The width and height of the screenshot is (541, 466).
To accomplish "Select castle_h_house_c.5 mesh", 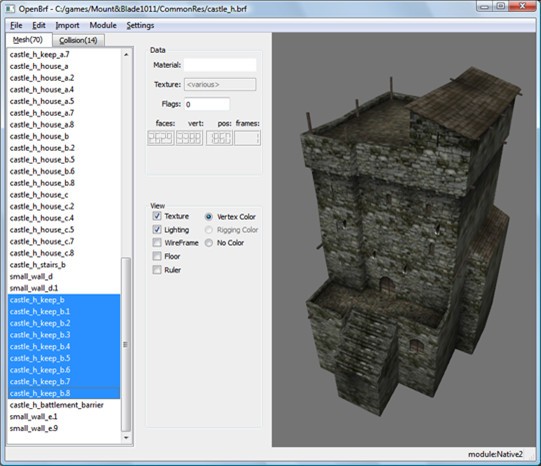I will click(x=64, y=230).
